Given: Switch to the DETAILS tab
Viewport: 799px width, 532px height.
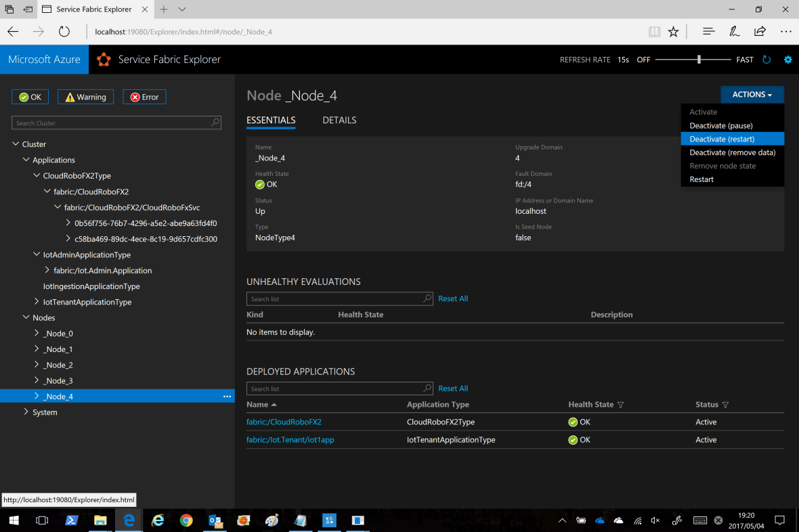Looking at the screenshot, I should [x=339, y=120].
